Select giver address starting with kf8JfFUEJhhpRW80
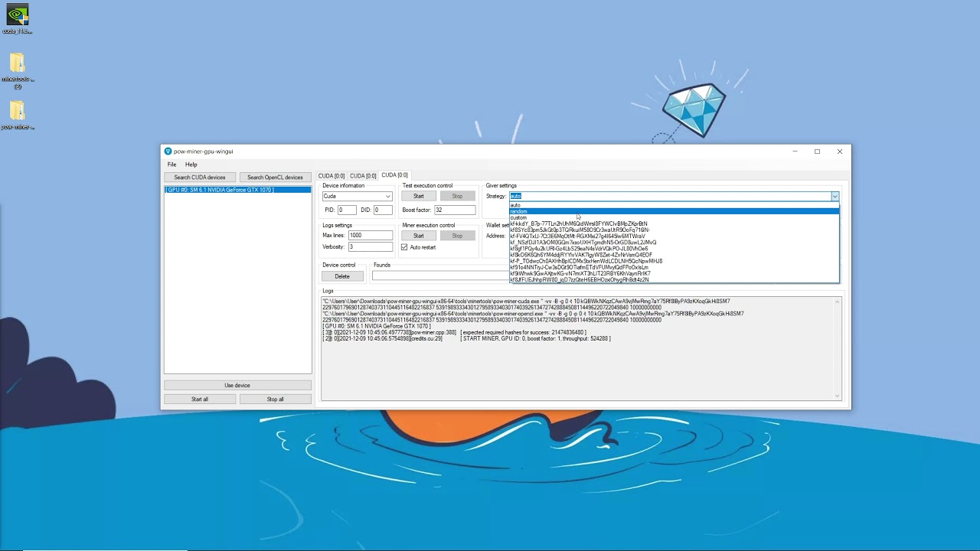The height and width of the screenshot is (551, 980). tap(674, 279)
